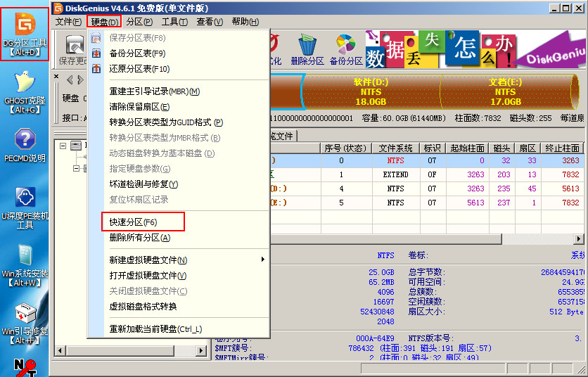This screenshot has width=588, height=377.
Task: Launch GHOST克隆 desktop shortcut
Action: tap(25, 93)
